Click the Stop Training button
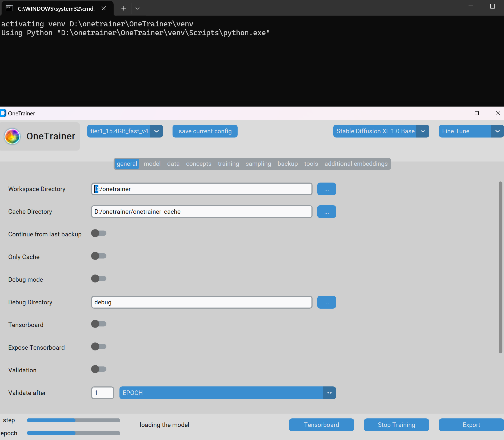The width and height of the screenshot is (504, 440). coord(397,425)
